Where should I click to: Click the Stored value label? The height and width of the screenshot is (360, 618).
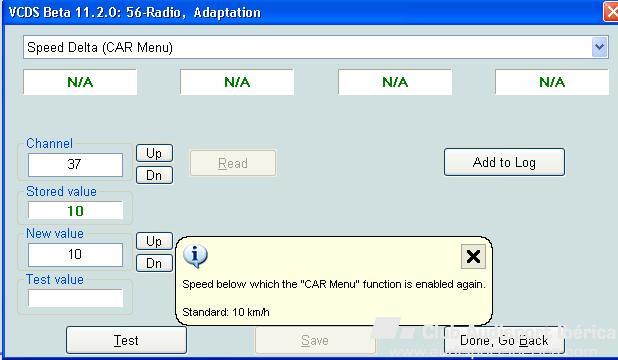[x=61, y=192]
